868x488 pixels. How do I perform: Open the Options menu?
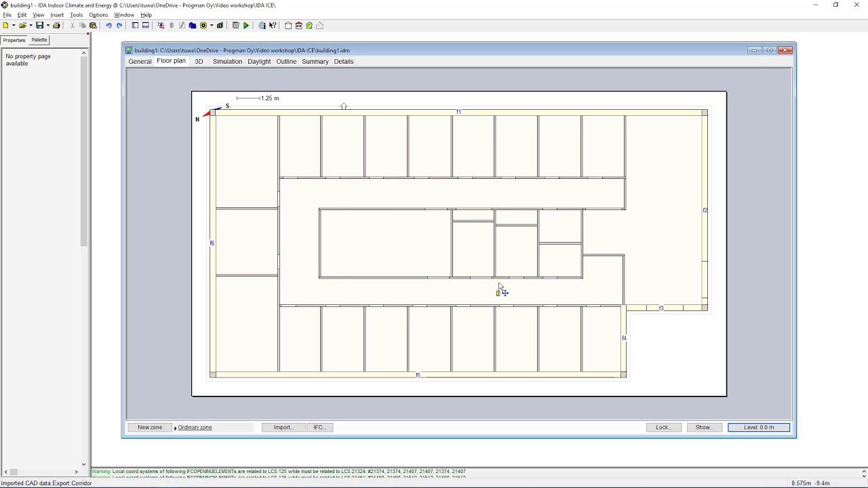pyautogui.click(x=98, y=14)
